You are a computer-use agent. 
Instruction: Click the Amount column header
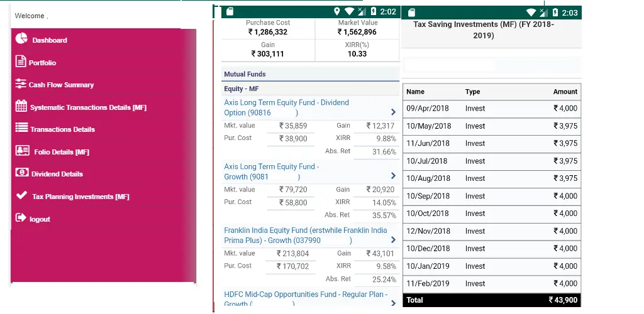pos(565,92)
